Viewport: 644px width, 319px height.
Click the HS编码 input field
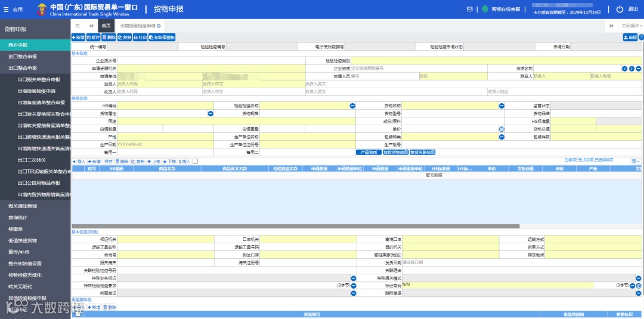tap(166, 106)
